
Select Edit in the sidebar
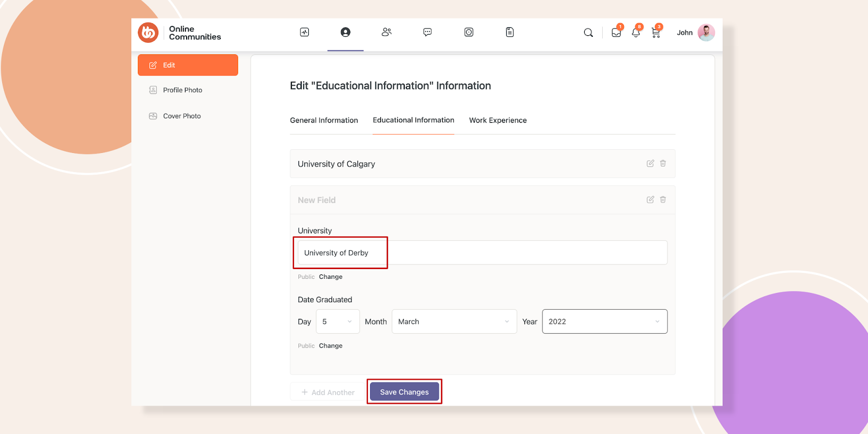pos(188,65)
